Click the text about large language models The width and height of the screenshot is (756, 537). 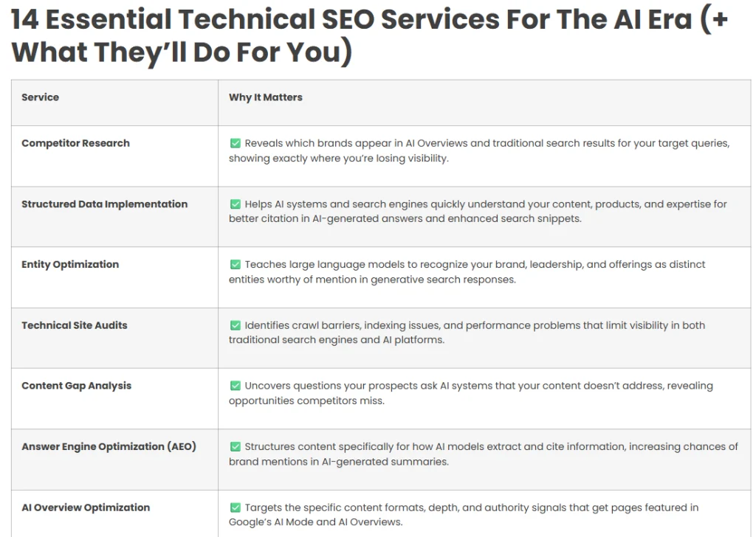(467, 271)
